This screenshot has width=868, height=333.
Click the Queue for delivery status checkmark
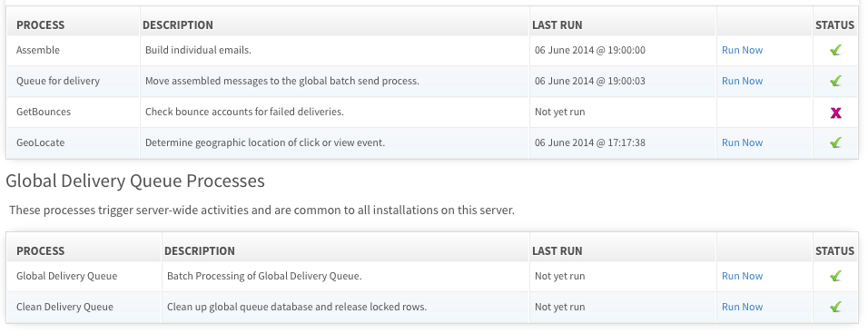click(835, 82)
